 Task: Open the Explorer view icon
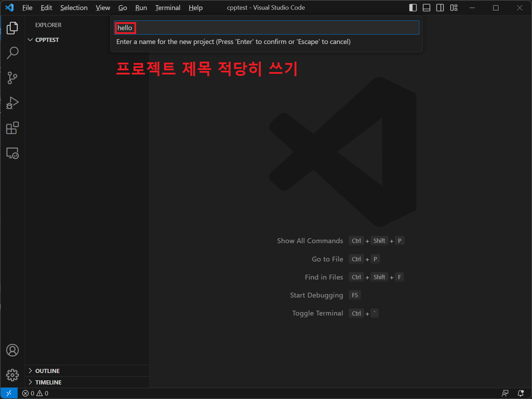point(12,28)
